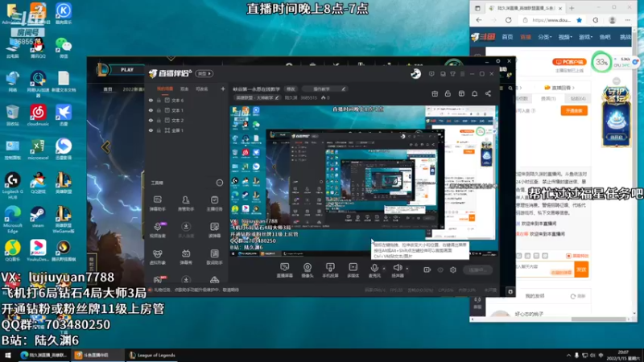Viewport: 644px width, 362px height.
Task: Open the notification bell in Douyu companion
Action: click(x=474, y=94)
